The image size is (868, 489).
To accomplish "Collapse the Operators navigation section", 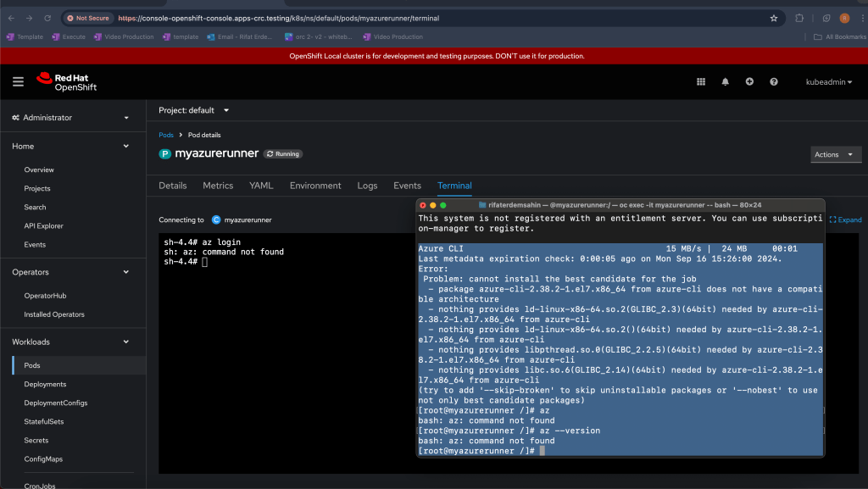I will pos(71,272).
